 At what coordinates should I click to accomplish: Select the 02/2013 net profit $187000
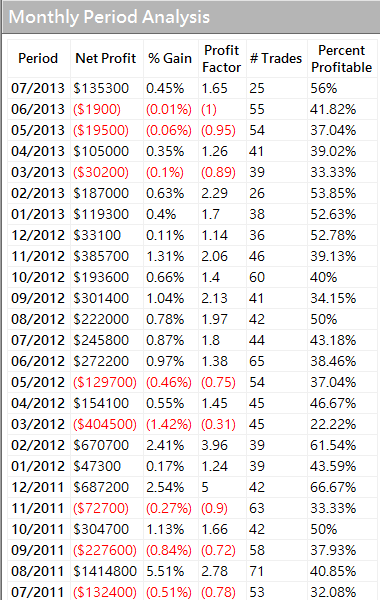(101, 193)
